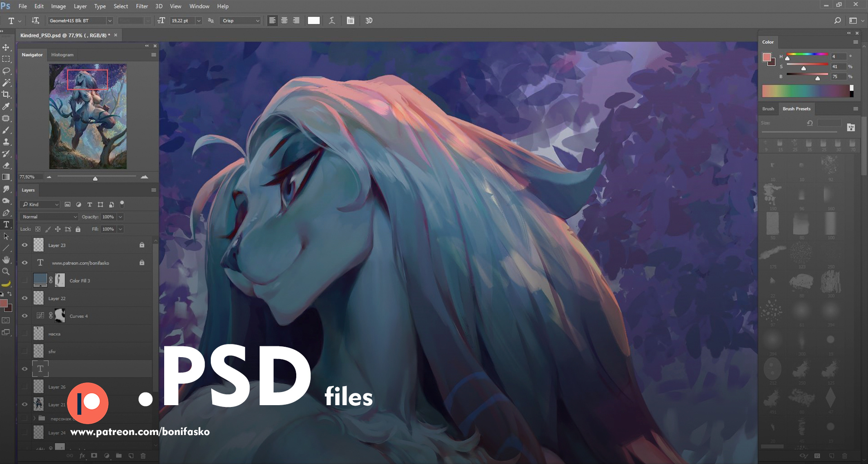Image resolution: width=868 pixels, height=464 pixels.
Task: Click the Navigator artwork thumbnail preview
Action: [88, 116]
